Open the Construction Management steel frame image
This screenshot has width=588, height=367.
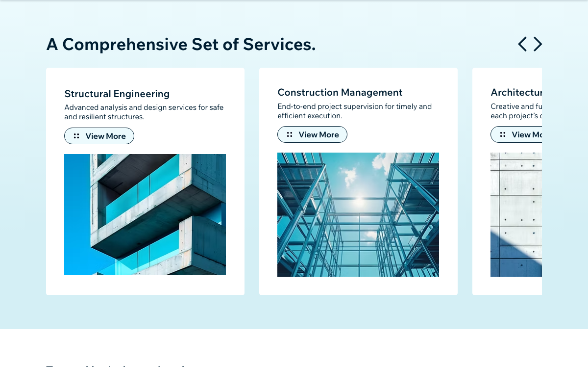coord(358,214)
